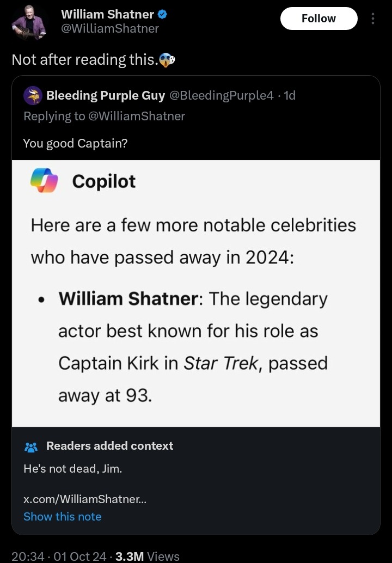Open Bleeding Purple Guy's Vikings avatar

pos(33,96)
